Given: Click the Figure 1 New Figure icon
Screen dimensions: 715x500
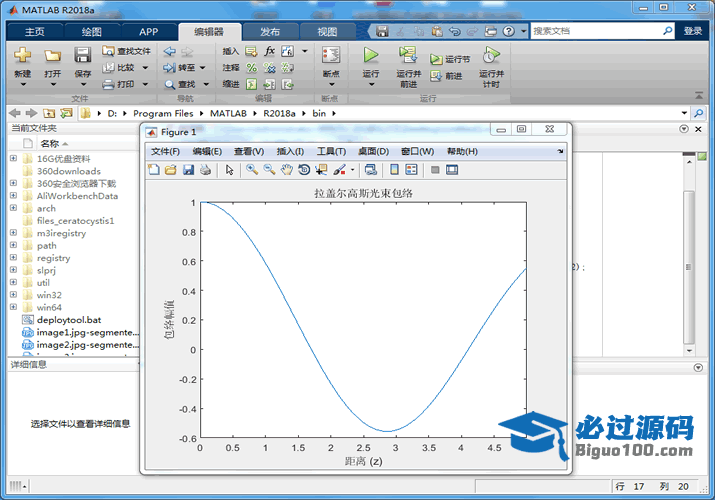Looking at the screenshot, I should (x=154, y=170).
